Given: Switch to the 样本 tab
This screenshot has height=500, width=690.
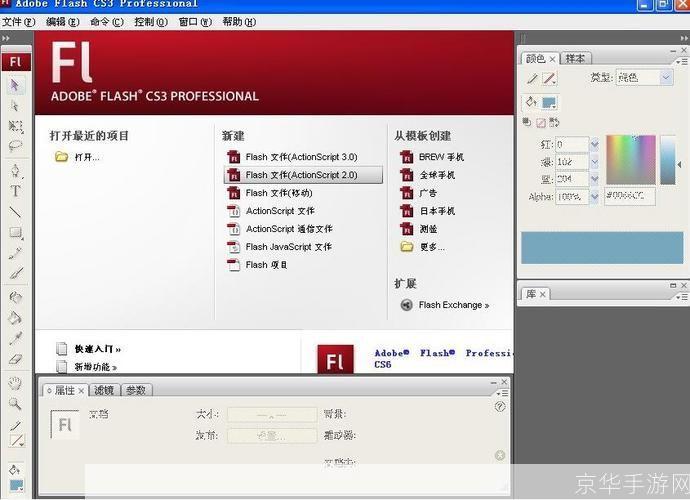Looking at the screenshot, I should tap(576, 59).
